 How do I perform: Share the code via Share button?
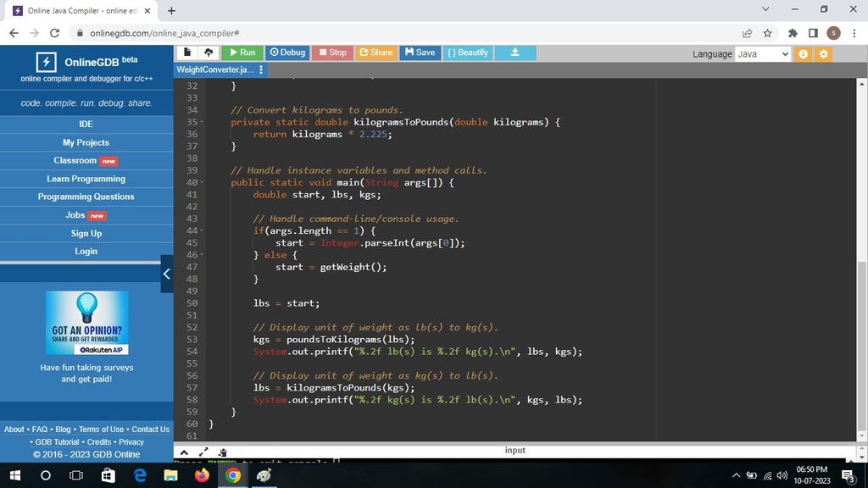tap(376, 53)
